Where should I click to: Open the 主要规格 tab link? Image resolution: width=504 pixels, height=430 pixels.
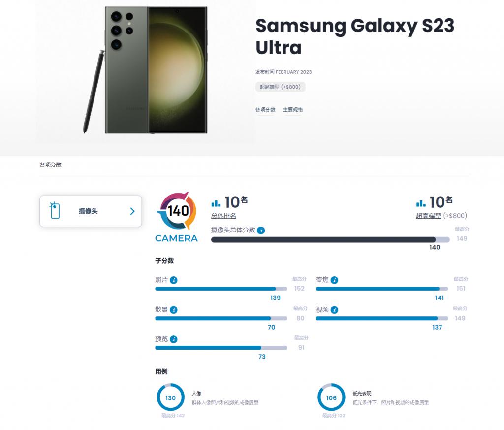[293, 110]
